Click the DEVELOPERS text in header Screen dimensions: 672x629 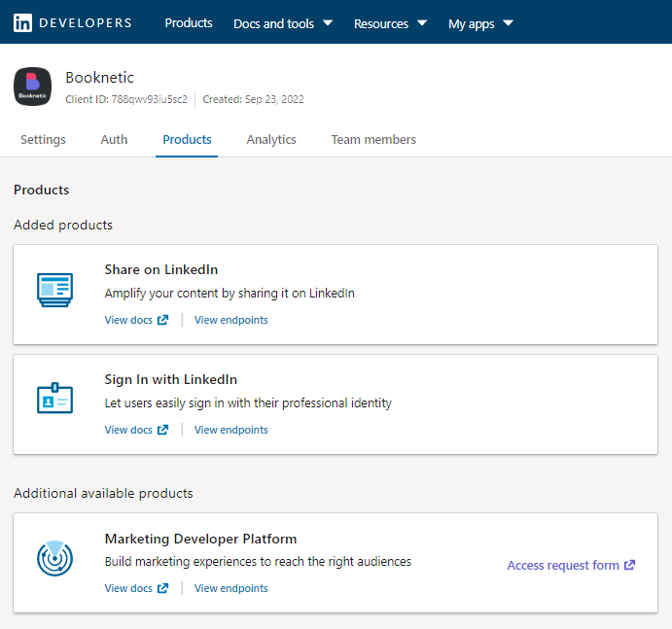(x=86, y=22)
